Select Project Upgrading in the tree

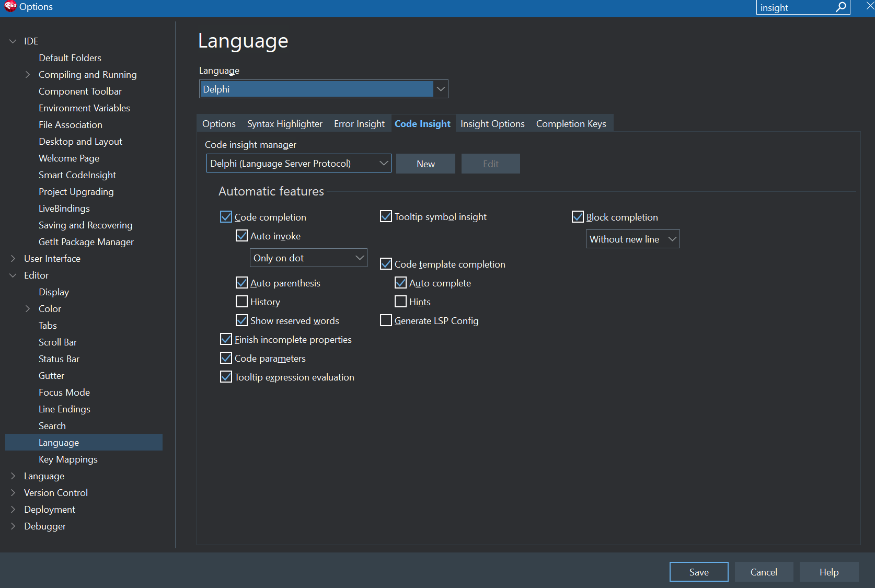(x=76, y=192)
